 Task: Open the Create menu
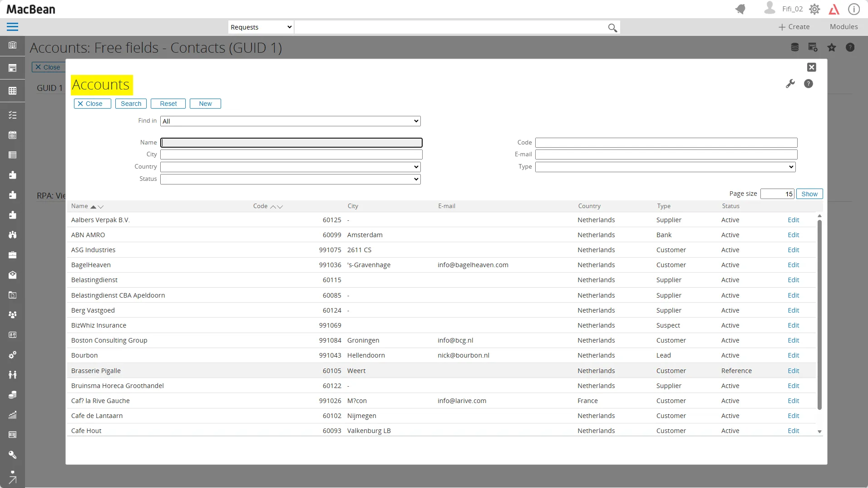pos(794,27)
